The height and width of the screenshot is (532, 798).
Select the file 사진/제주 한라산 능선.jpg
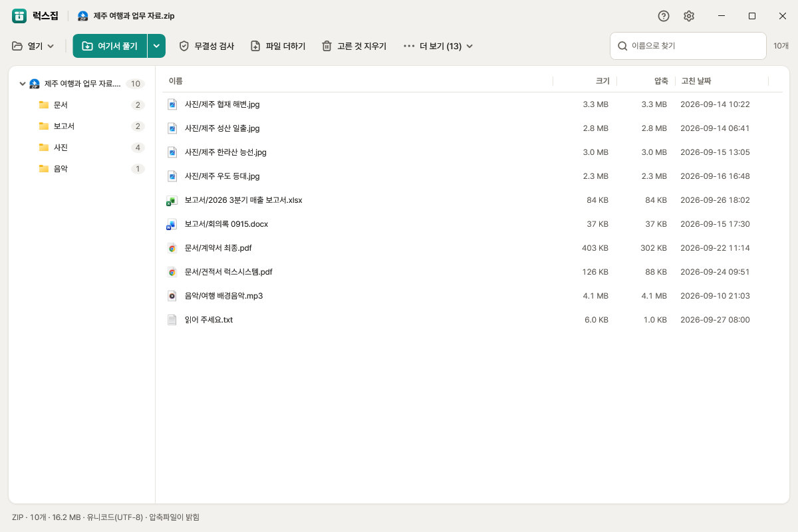coord(472,152)
